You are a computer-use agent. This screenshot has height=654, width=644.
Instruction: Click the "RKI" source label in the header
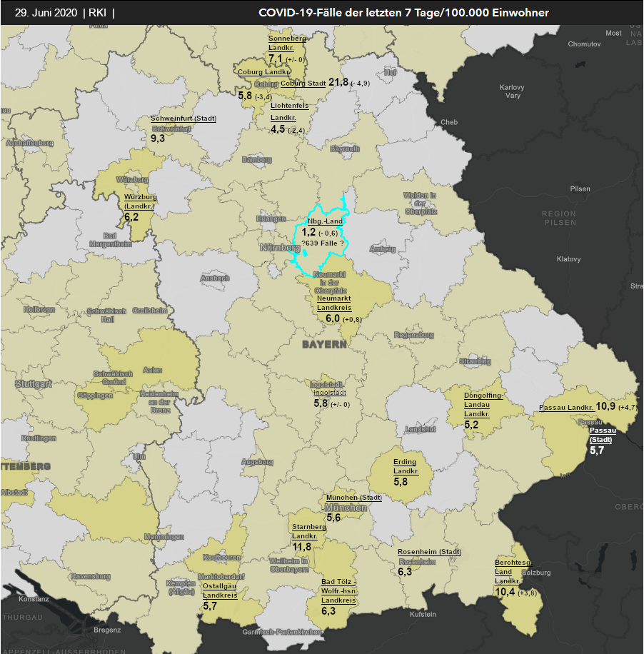click(x=97, y=13)
